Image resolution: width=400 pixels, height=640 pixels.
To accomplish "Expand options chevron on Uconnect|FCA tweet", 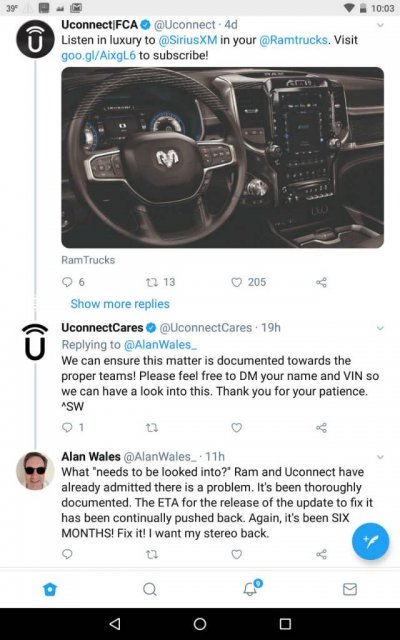I will point(380,25).
